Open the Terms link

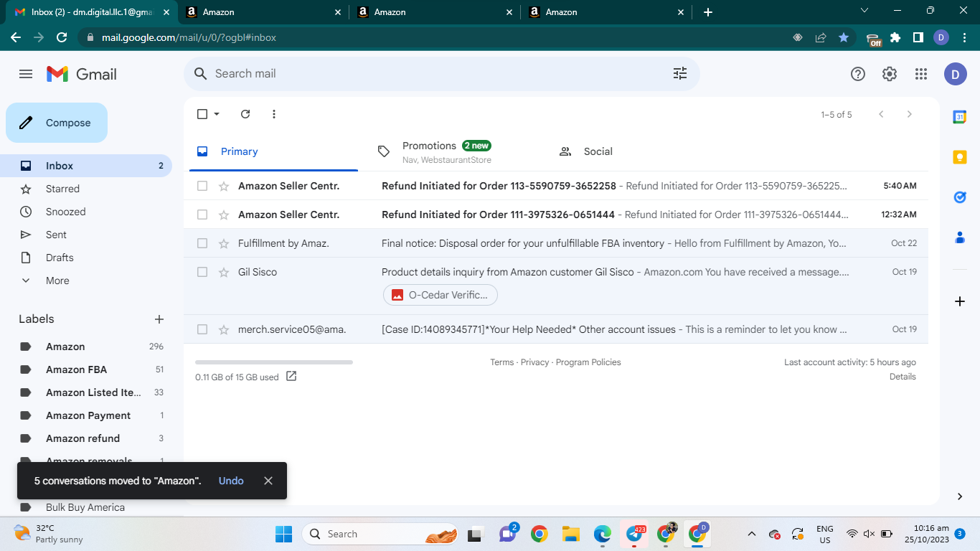502,362
